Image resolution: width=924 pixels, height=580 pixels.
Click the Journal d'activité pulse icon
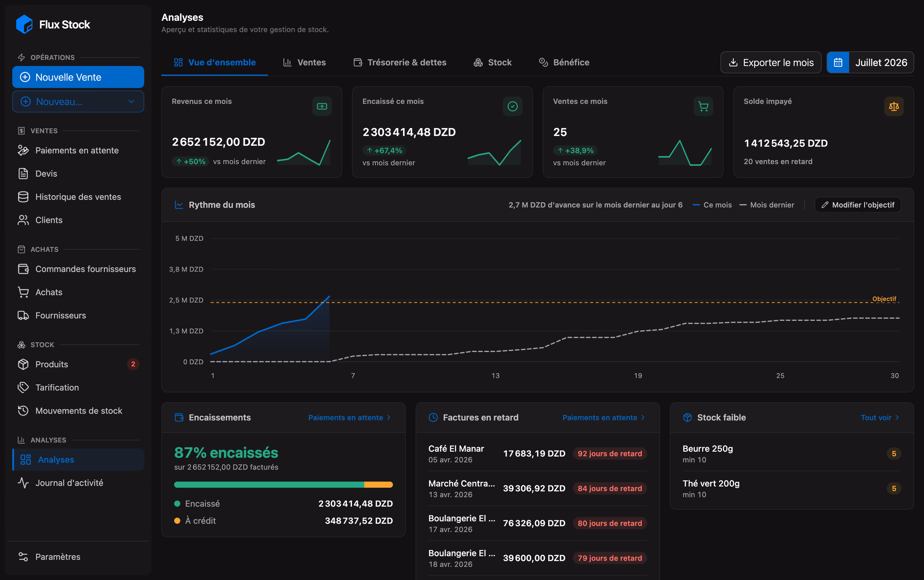click(23, 483)
